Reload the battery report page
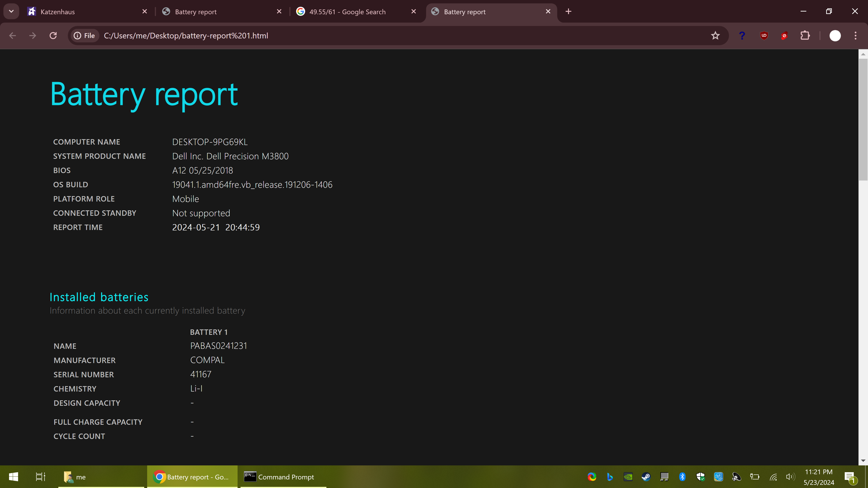Screen dimensions: 868x488 coord(53,36)
